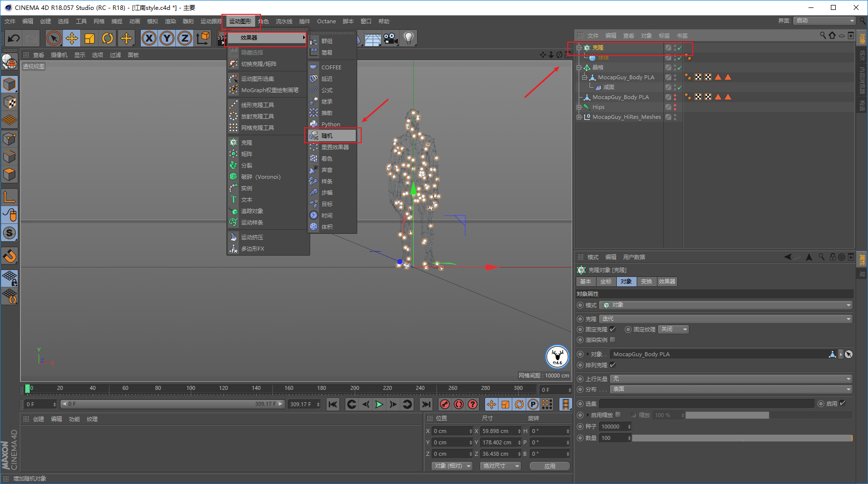Viewport: 868px width, 484px height.
Task: Open the 界面 启动 layout dropdown
Action: click(x=825, y=21)
